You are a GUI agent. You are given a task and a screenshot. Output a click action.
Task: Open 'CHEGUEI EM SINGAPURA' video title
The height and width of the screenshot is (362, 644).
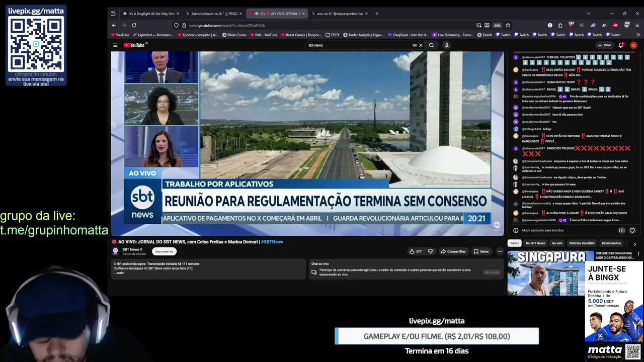click(614, 255)
